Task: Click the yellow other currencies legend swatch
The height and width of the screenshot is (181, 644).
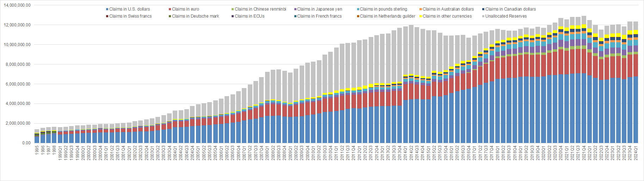Action: (x=421, y=16)
